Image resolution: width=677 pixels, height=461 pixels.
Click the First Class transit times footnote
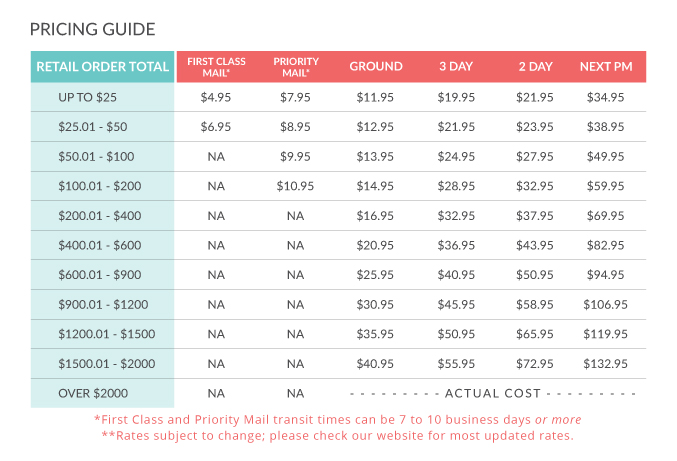click(338, 419)
